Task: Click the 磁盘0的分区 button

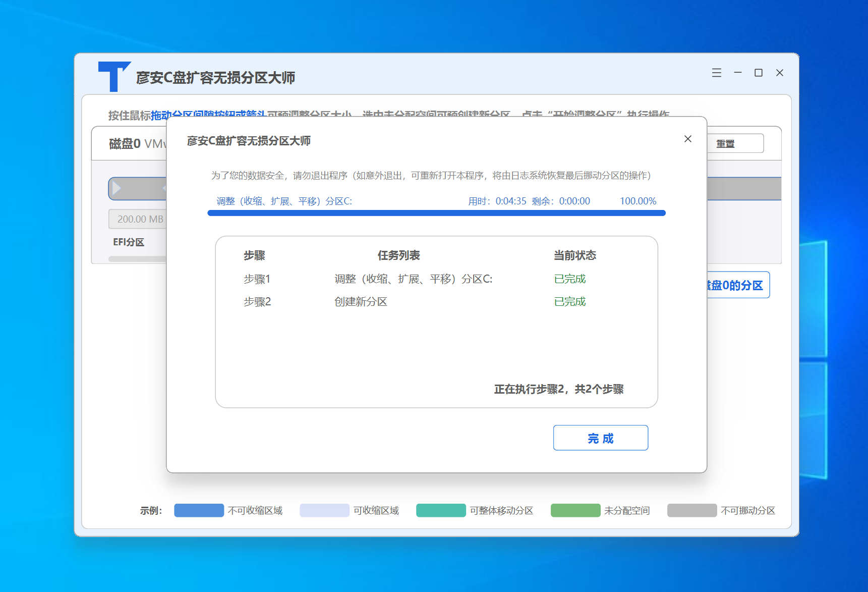Action: click(738, 285)
